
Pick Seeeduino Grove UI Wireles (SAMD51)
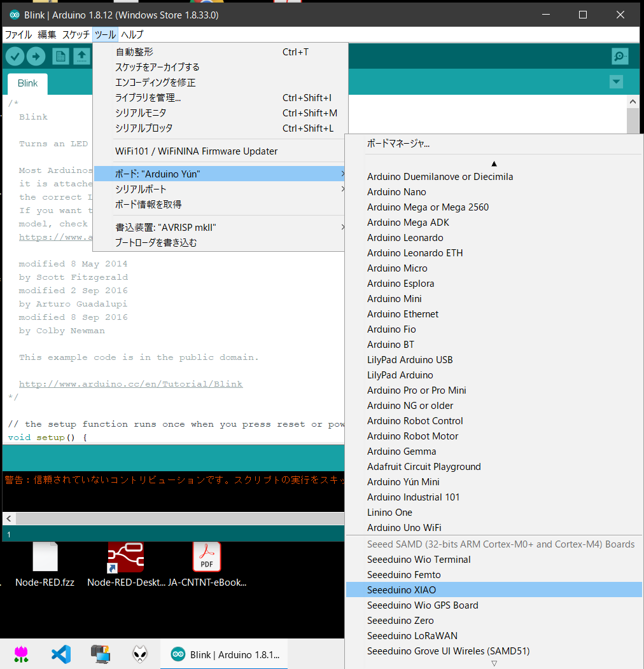pyautogui.click(x=494, y=651)
